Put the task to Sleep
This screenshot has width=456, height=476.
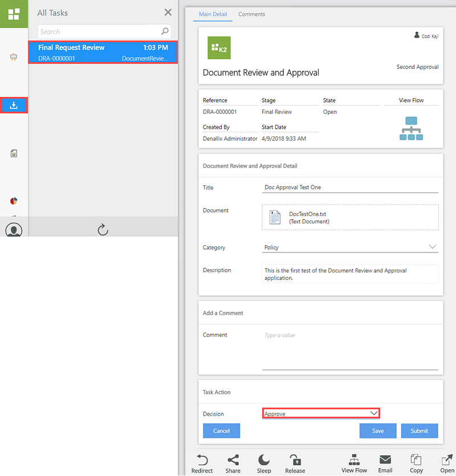(x=264, y=460)
